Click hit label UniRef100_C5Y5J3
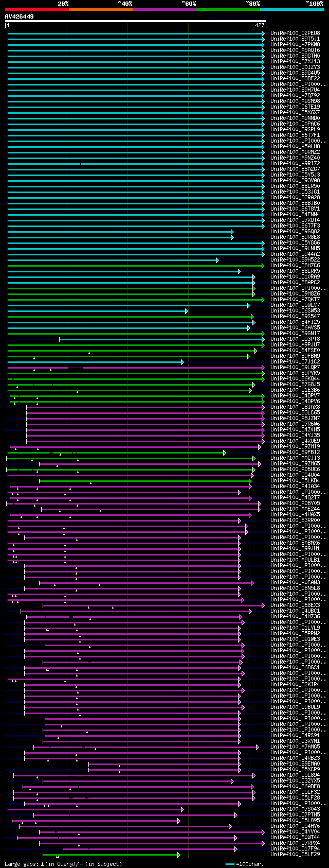This screenshot has width=329, height=868. (x=295, y=175)
